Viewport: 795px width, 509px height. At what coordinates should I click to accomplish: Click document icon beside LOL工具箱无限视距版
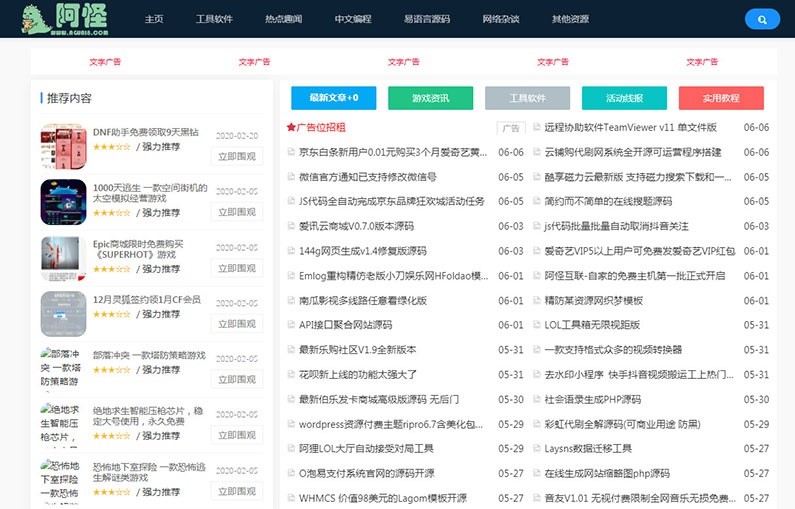[x=535, y=325]
